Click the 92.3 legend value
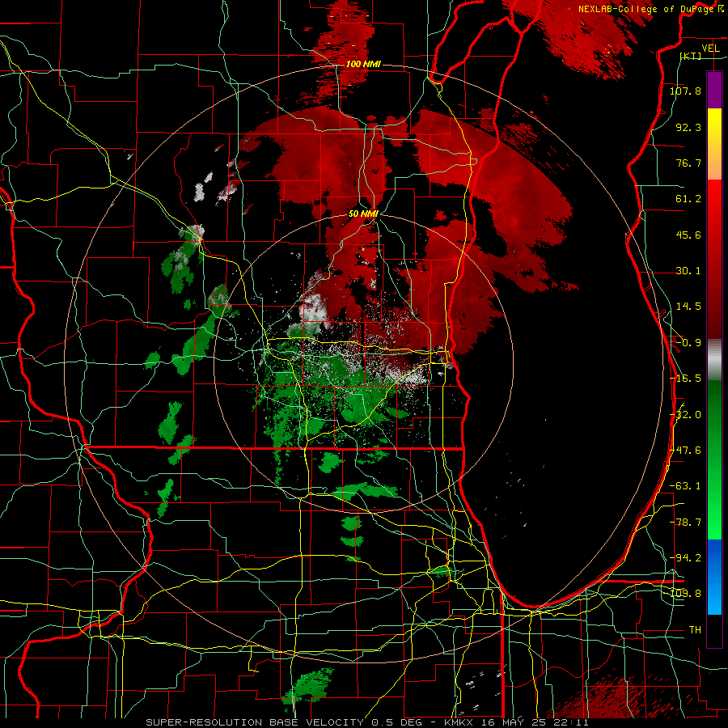Image resolution: width=728 pixels, height=728 pixels. (x=688, y=127)
